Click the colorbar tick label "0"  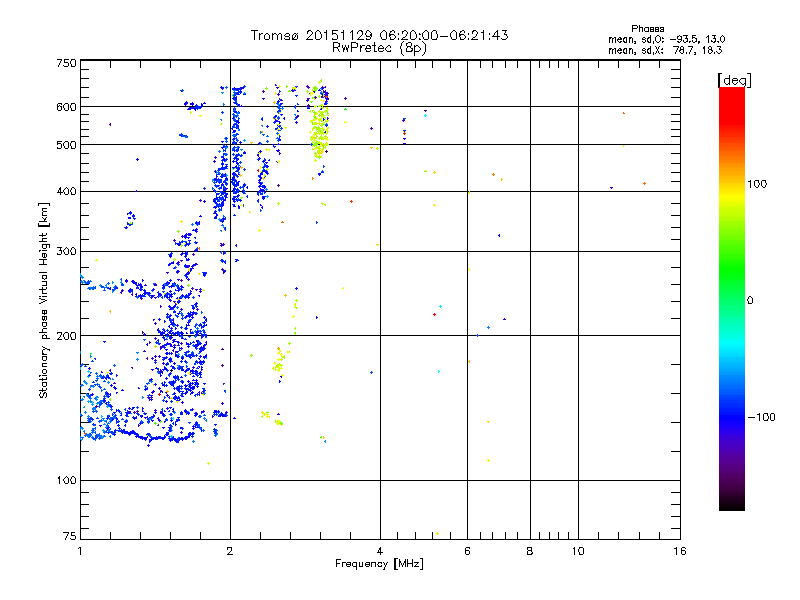[750, 301]
